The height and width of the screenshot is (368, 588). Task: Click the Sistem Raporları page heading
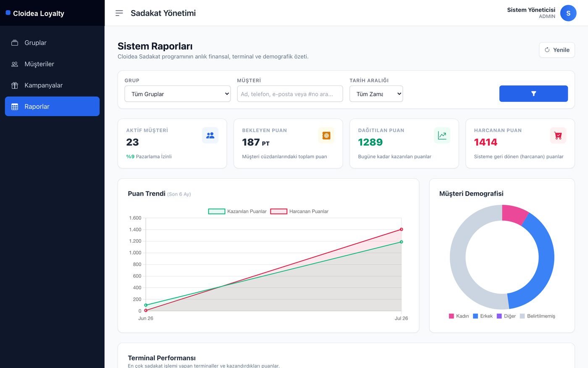[155, 46]
